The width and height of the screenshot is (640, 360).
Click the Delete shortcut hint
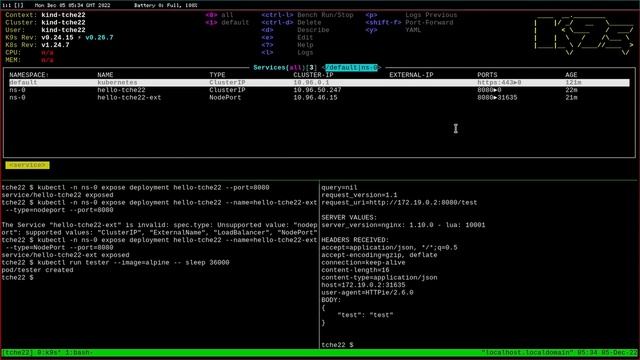pos(291,22)
